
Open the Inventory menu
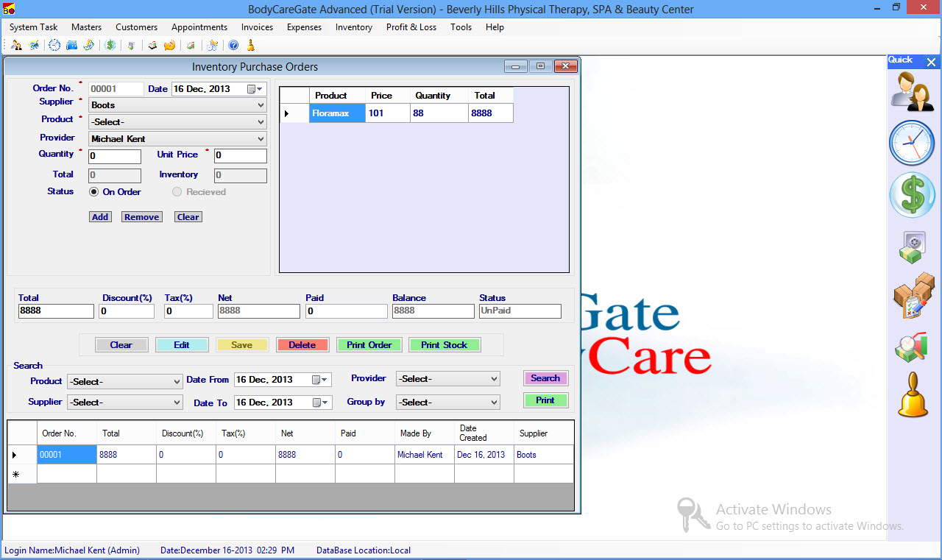pos(353,27)
